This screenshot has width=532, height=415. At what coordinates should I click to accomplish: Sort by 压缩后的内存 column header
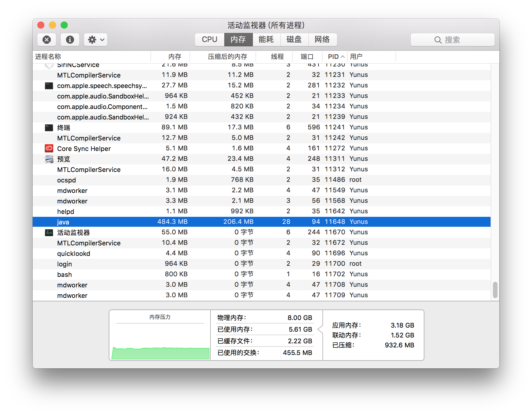(x=223, y=57)
